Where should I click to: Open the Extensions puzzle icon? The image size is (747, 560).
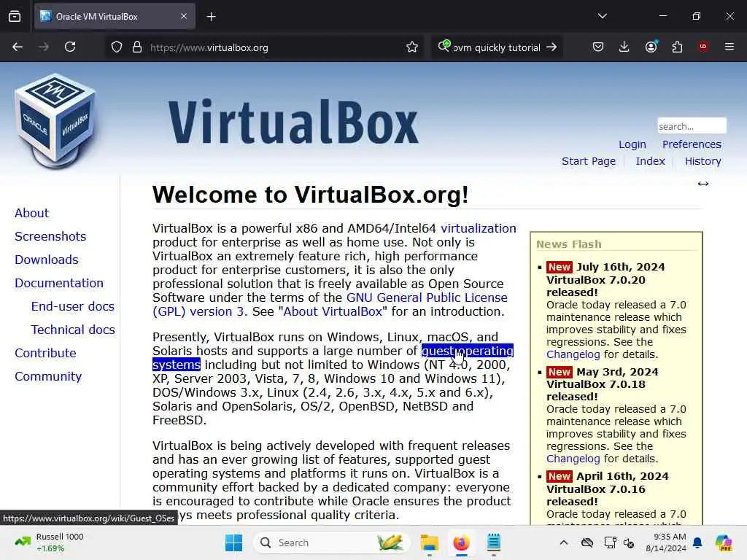[677, 47]
